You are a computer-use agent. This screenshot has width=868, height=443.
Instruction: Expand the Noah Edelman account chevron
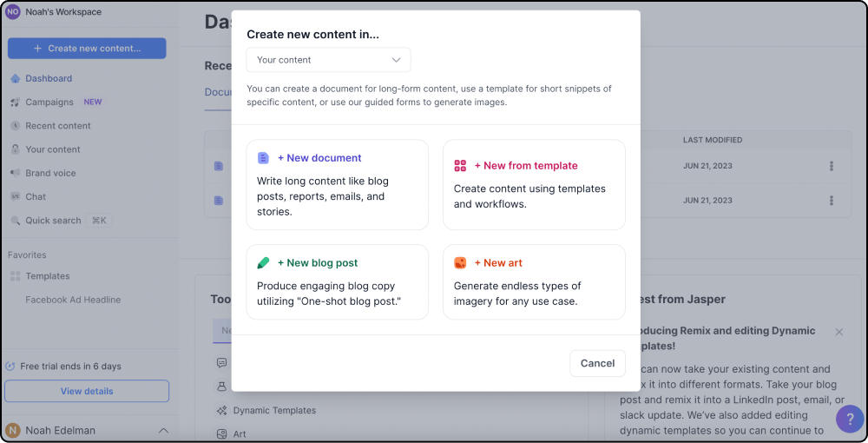(x=163, y=430)
